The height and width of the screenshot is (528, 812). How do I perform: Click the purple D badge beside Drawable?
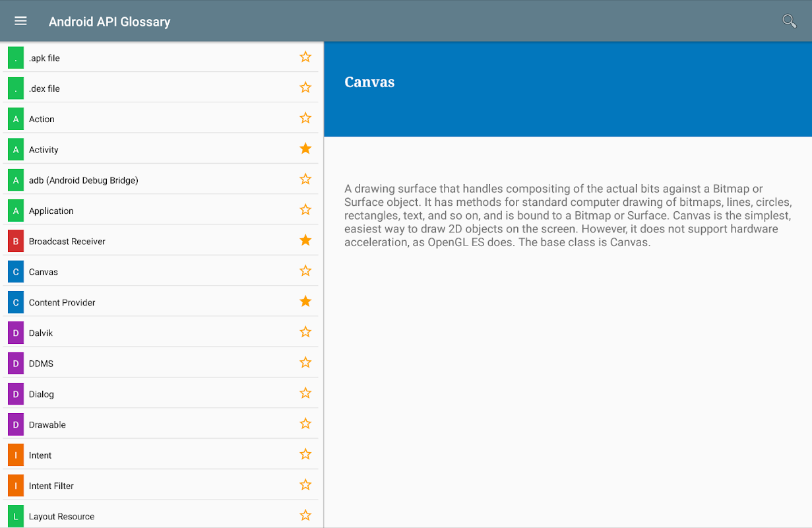click(x=16, y=424)
